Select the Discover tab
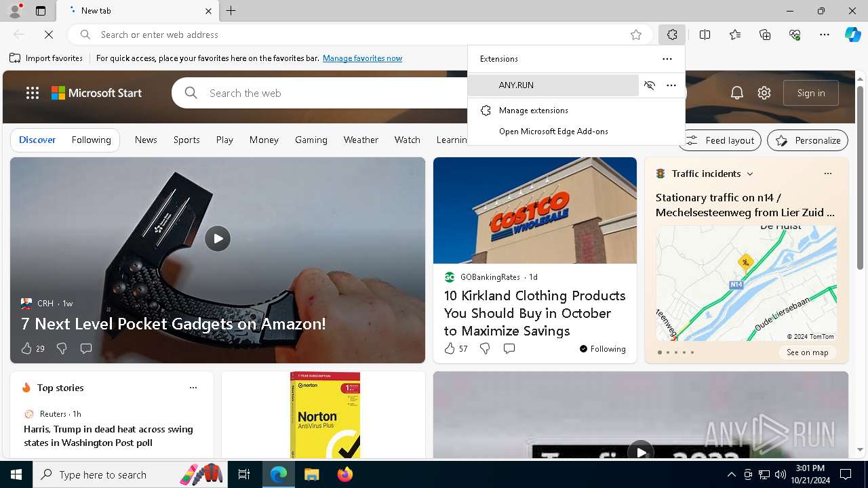Screen dimensions: 868x488 (37, 140)
